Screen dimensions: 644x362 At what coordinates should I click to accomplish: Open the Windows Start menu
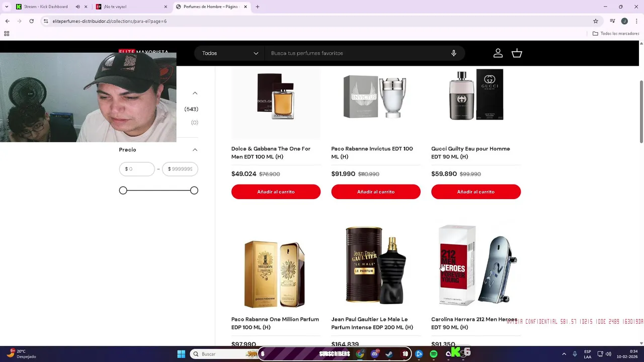coord(181,354)
